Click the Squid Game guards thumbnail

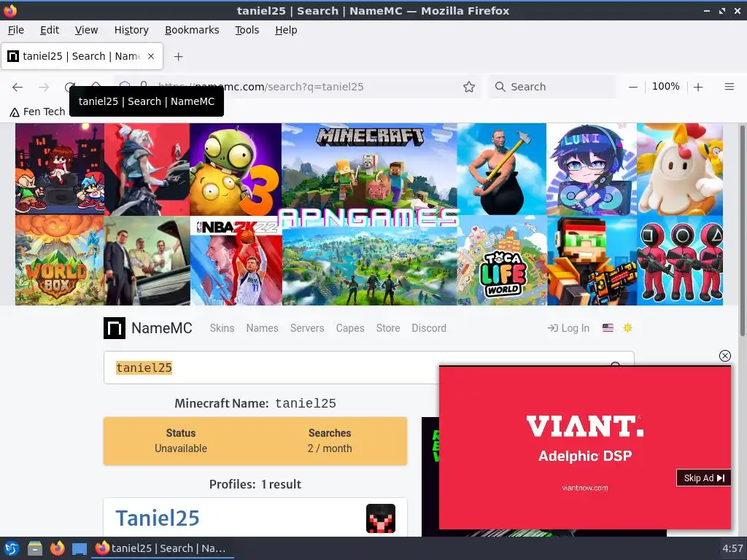coord(680,261)
